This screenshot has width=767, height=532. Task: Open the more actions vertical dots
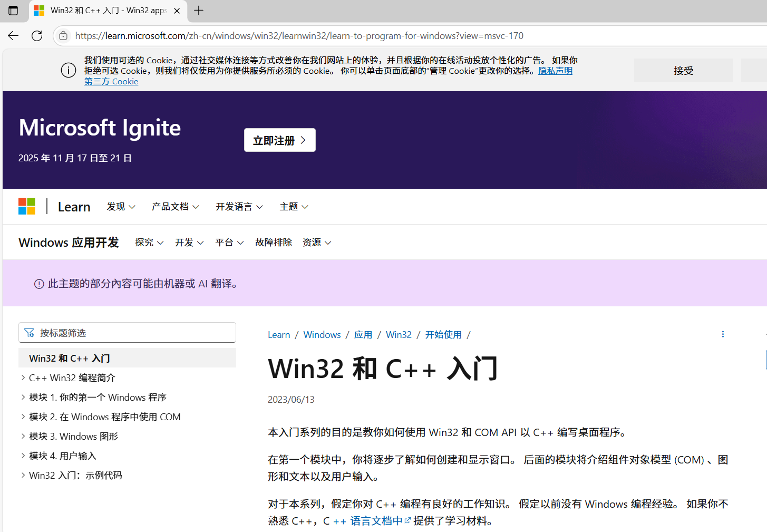pos(723,334)
